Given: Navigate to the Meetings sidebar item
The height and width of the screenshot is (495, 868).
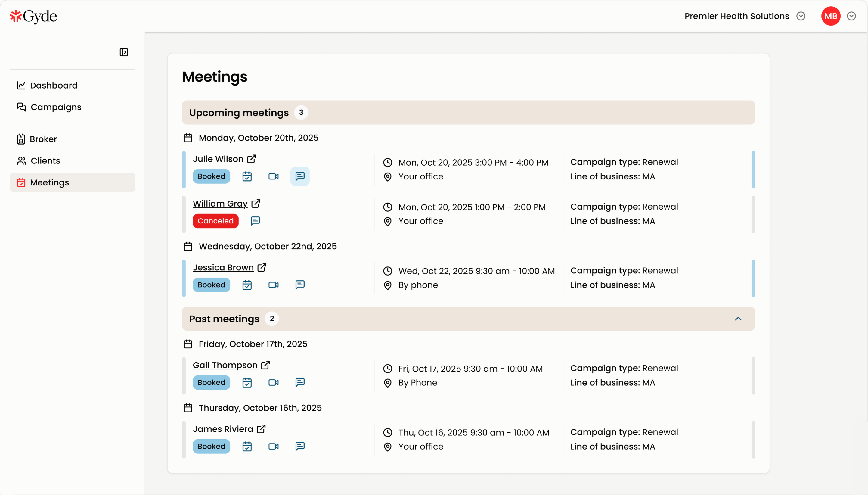Looking at the screenshot, I should (50, 182).
